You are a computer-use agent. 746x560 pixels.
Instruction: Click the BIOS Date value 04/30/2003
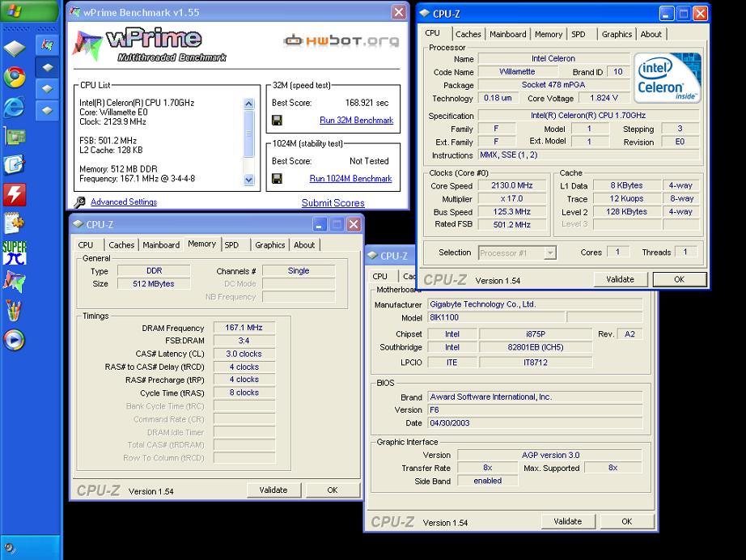point(535,423)
